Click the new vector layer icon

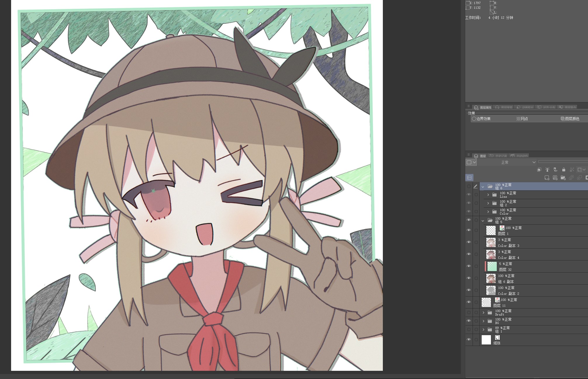point(555,178)
